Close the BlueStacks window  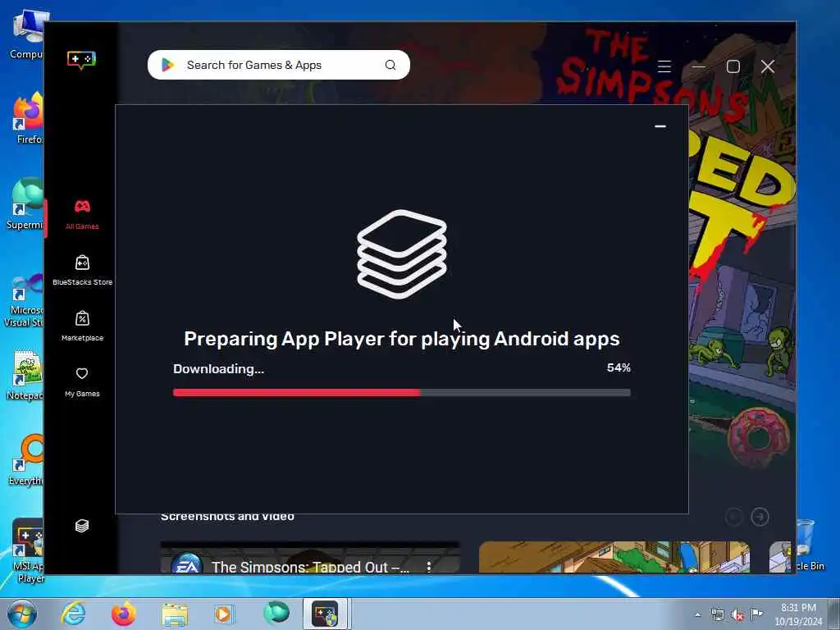point(768,66)
